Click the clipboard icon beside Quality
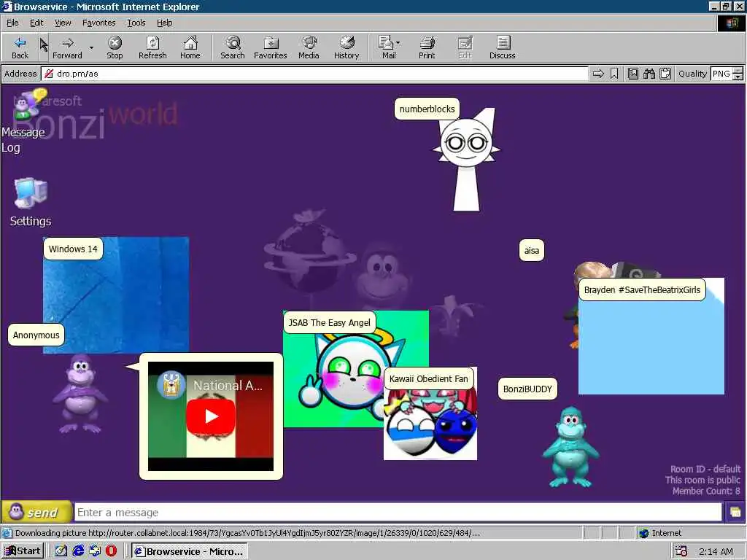This screenshot has width=747, height=560. tap(665, 74)
